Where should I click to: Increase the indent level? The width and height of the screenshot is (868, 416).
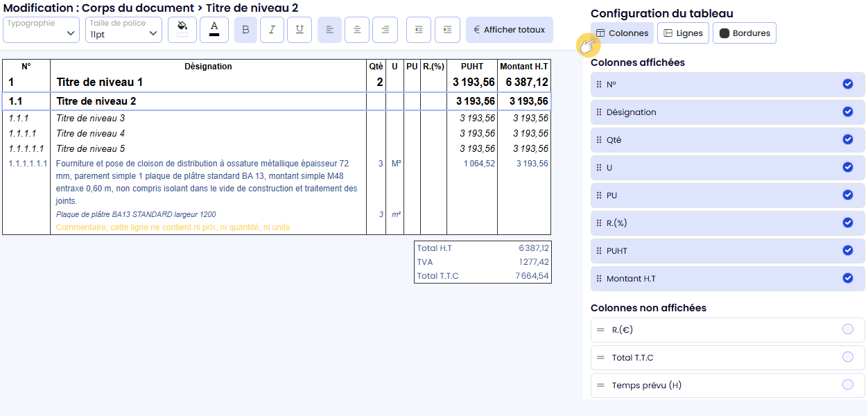click(x=447, y=30)
